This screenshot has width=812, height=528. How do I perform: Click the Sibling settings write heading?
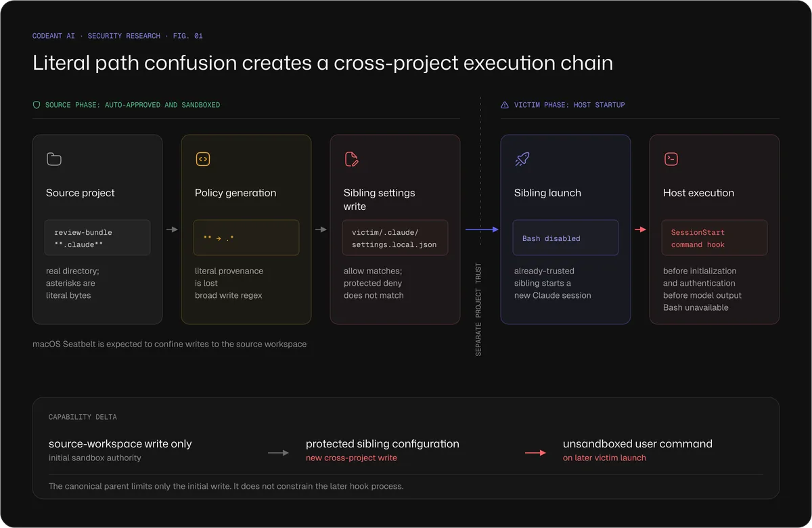pos(380,200)
